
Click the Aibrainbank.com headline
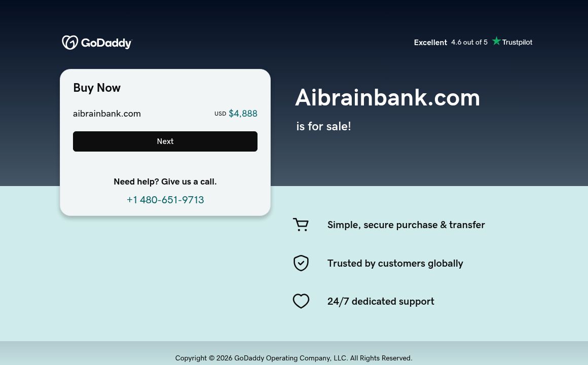pos(387,97)
